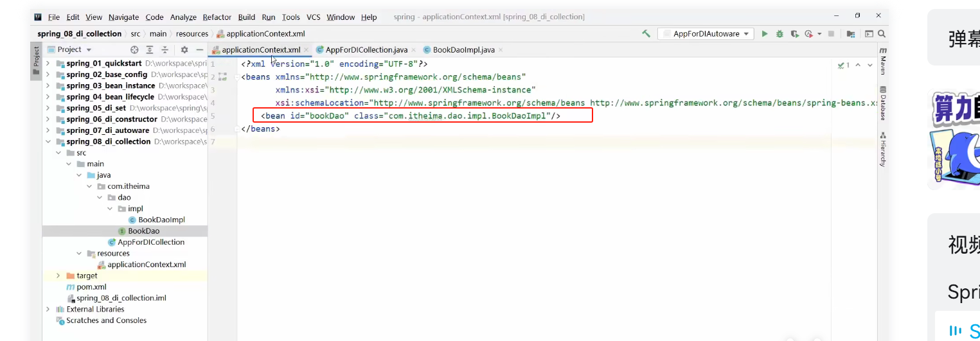980x341 pixels.
Task: Start debugging with the bug icon
Action: [x=780, y=34]
